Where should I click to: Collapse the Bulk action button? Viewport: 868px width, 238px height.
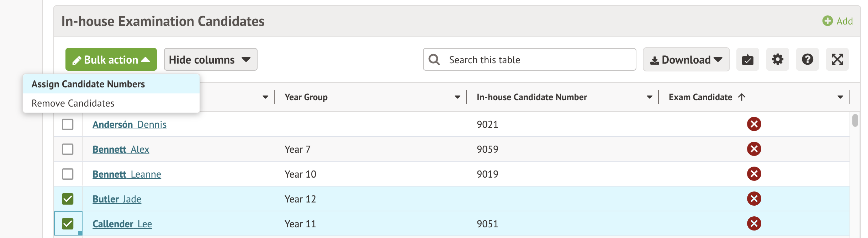point(111,59)
